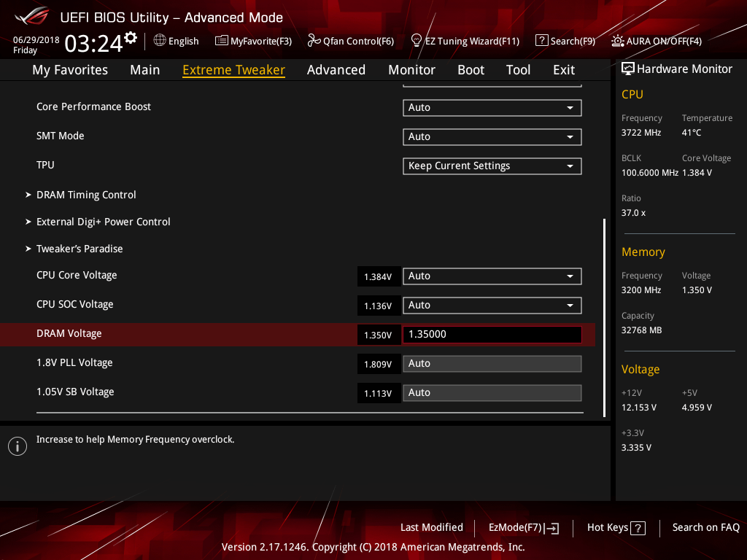Open Core Performance Boost dropdown
Image resolution: width=747 pixels, height=560 pixels.
click(x=492, y=108)
